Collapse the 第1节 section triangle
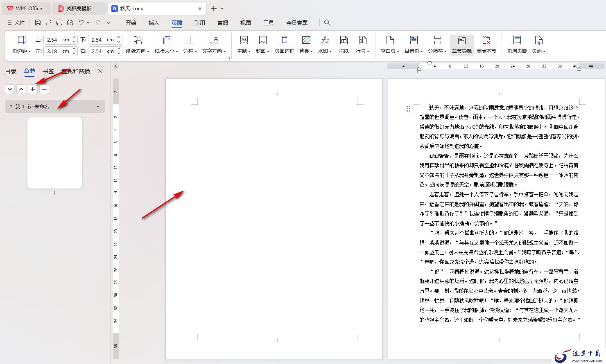 click(11, 106)
